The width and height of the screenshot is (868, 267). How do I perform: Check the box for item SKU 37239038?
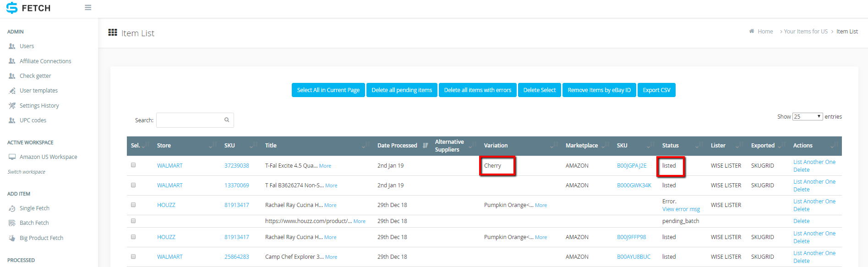click(133, 165)
